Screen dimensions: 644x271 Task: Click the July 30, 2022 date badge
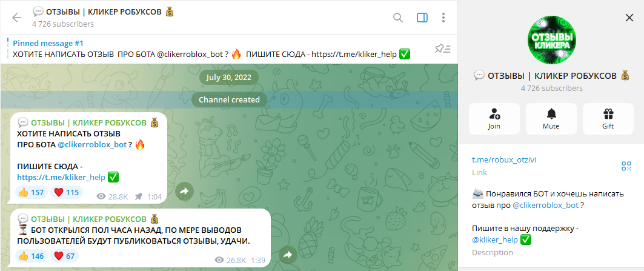click(x=229, y=78)
